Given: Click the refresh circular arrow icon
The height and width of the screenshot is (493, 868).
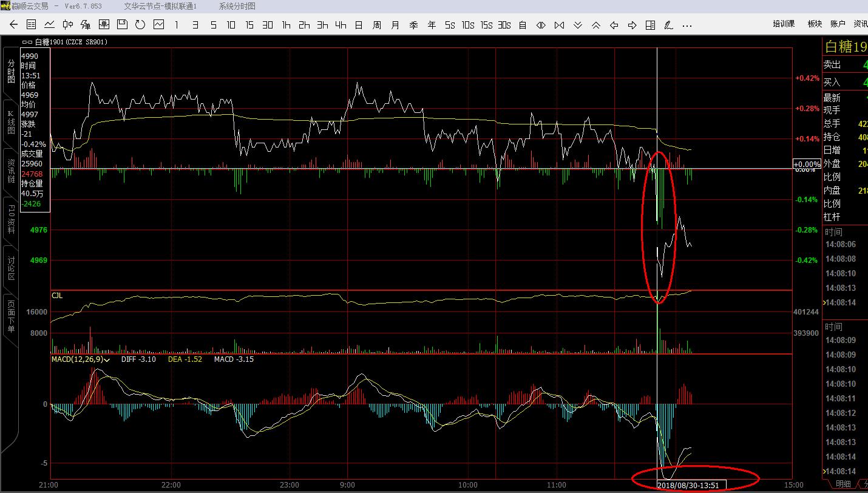Looking at the screenshot, I should click(x=140, y=25).
